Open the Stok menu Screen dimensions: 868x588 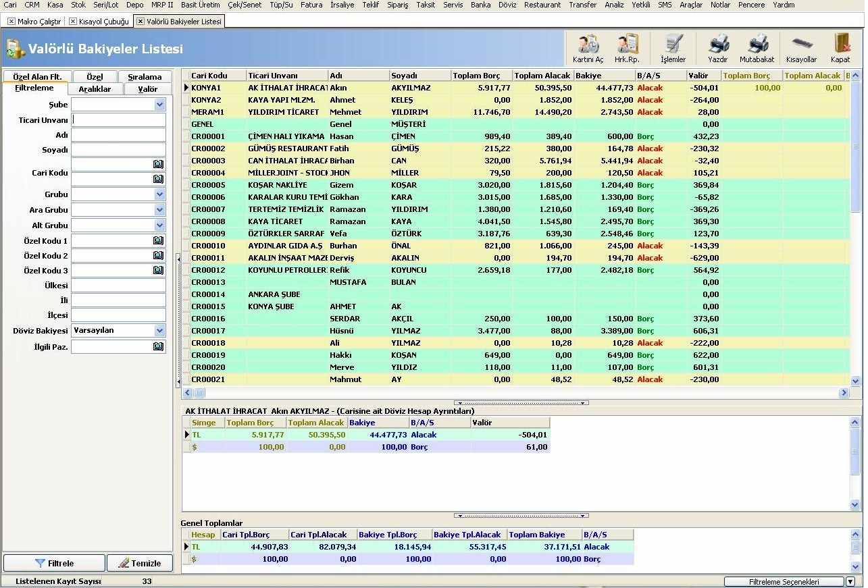pyautogui.click(x=78, y=5)
